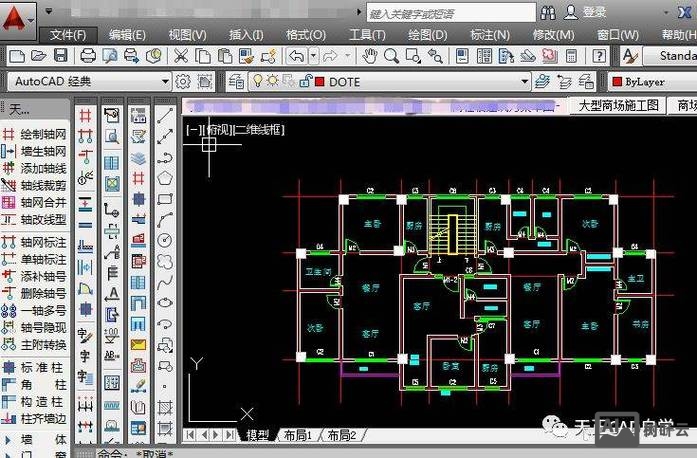Select the Pan hand tool
This screenshot has height=458, width=697.
pyautogui.click(x=370, y=56)
